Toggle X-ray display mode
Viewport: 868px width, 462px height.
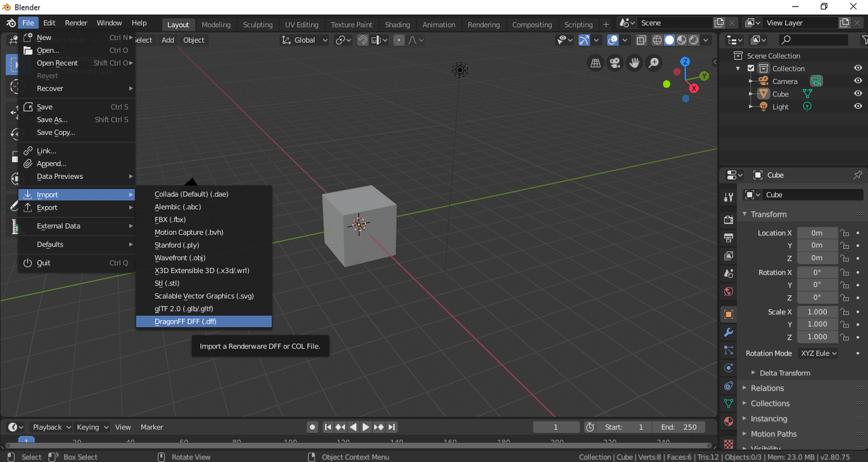coord(641,40)
